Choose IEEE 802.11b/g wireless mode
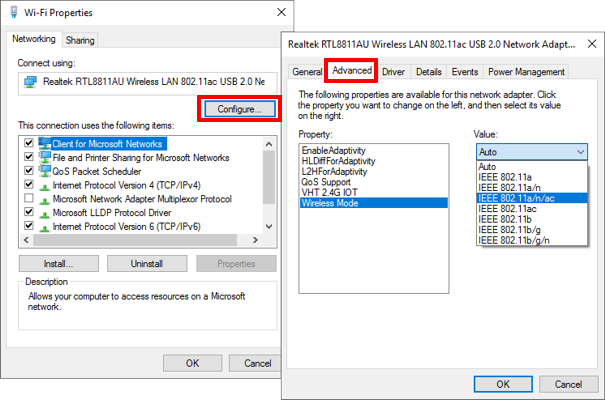This screenshot has width=605, height=400. [532, 230]
